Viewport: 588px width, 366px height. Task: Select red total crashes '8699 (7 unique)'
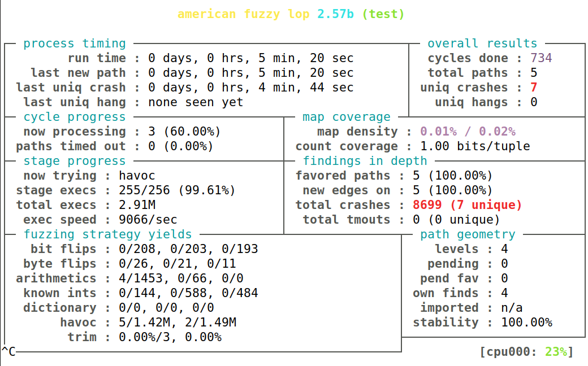[x=467, y=205]
